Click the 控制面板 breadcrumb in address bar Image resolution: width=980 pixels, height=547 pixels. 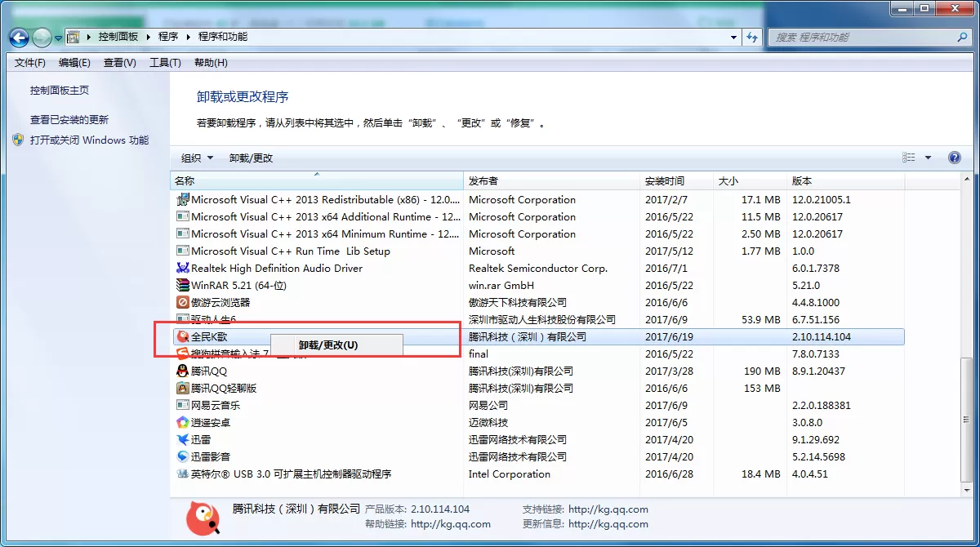(x=118, y=37)
